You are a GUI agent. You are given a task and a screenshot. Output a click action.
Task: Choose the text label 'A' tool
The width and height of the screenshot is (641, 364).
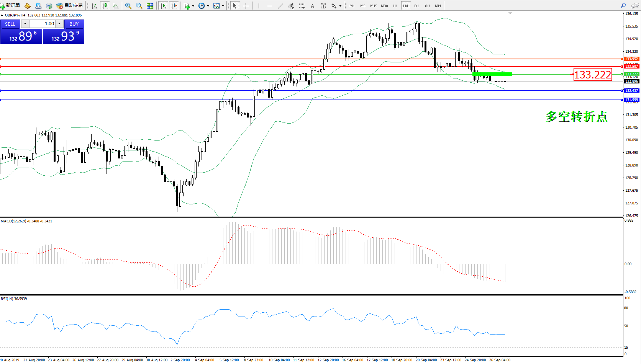coord(312,6)
